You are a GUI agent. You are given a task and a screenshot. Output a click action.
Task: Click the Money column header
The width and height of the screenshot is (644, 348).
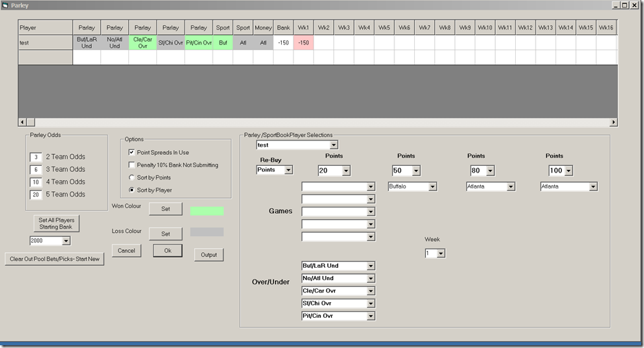pyautogui.click(x=263, y=27)
